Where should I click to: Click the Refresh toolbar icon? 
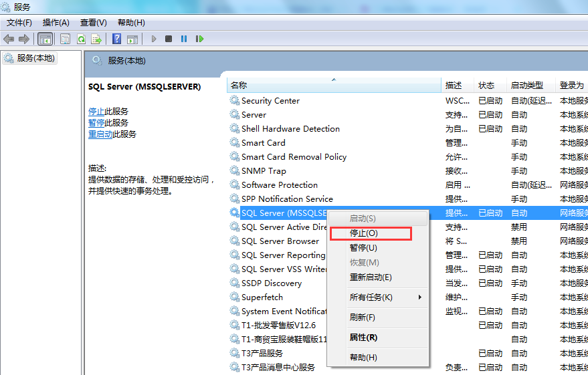pyautogui.click(x=81, y=39)
